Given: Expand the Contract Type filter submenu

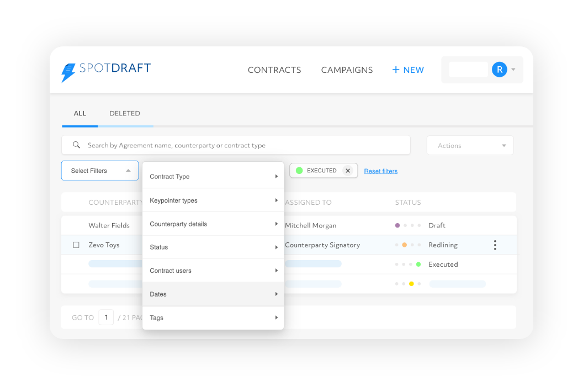Looking at the screenshot, I should pos(213,176).
